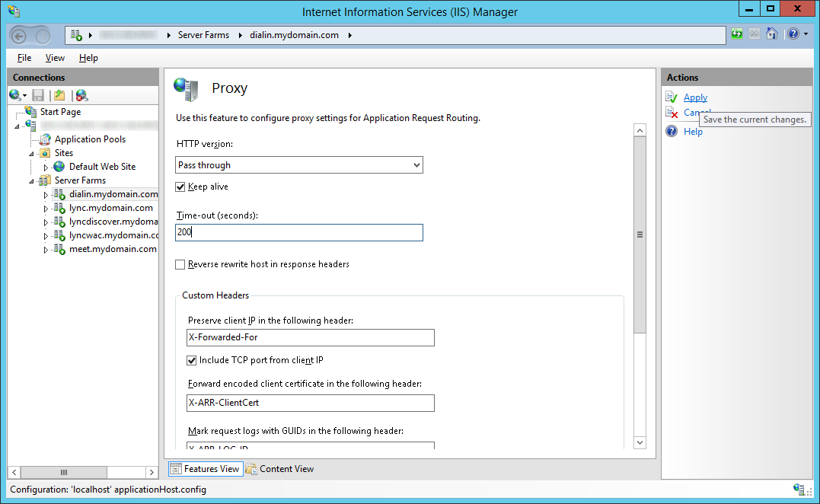Click Server Farms in the address breadcrumb

point(203,35)
